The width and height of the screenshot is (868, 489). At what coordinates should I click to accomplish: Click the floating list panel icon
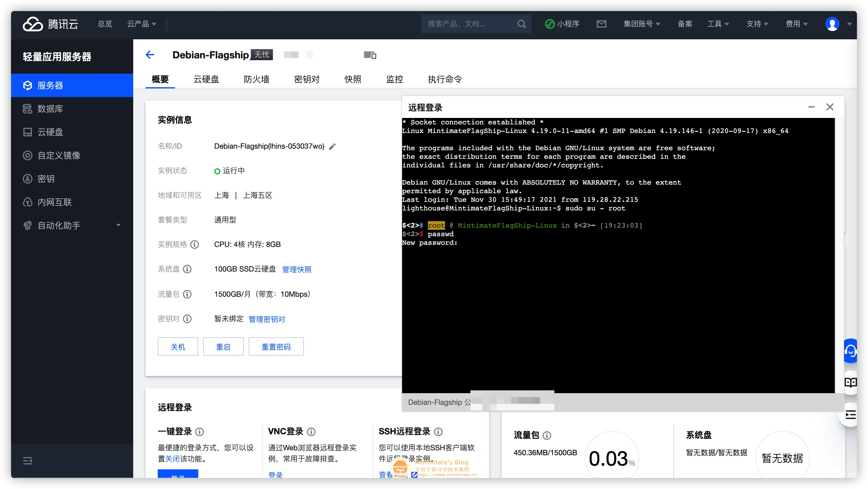pyautogui.click(x=851, y=414)
